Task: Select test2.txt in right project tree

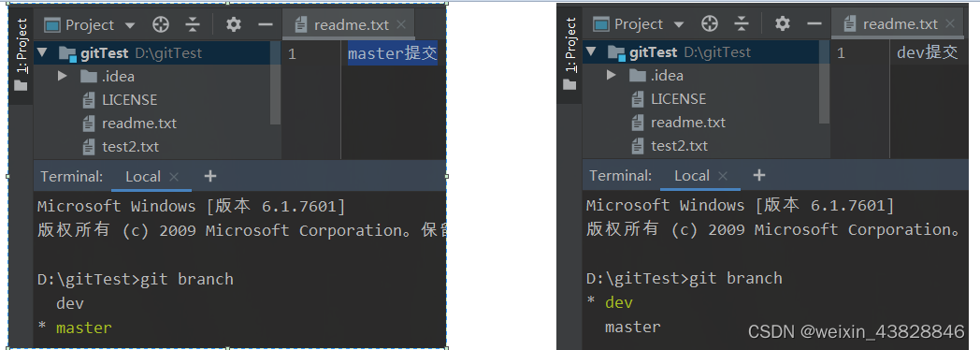Action: [670, 146]
